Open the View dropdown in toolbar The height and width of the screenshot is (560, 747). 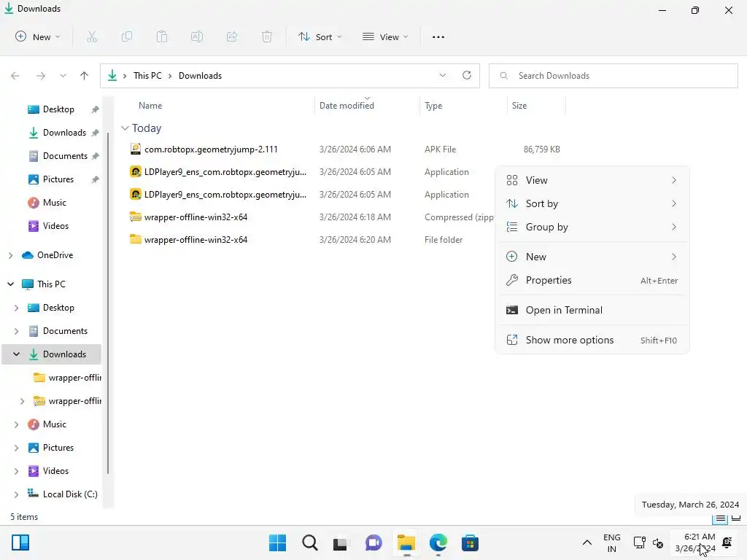pyautogui.click(x=385, y=36)
